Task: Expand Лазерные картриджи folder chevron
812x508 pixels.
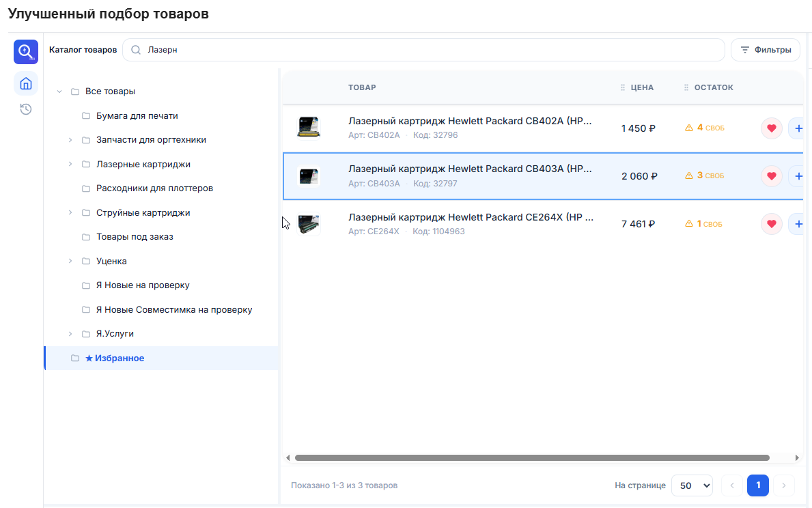Action: coord(70,164)
